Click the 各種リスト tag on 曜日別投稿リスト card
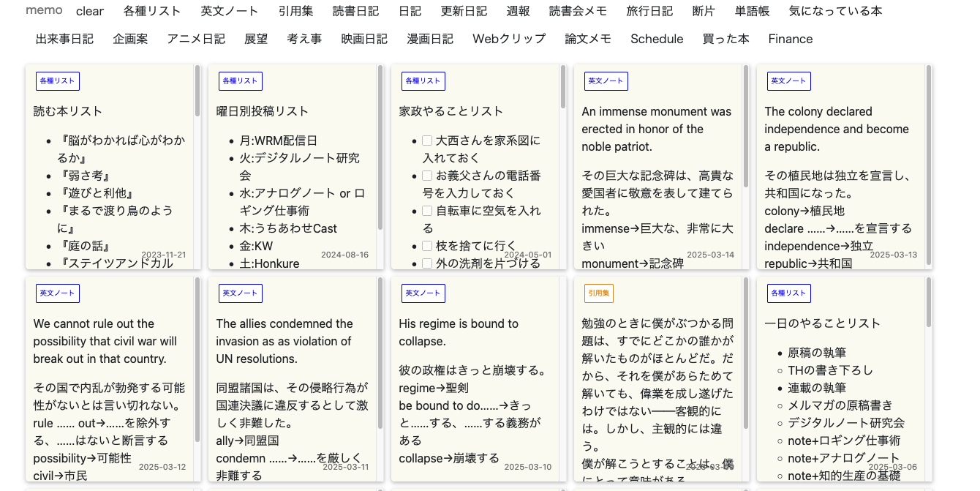This screenshot has width=980, height=491. (x=240, y=80)
